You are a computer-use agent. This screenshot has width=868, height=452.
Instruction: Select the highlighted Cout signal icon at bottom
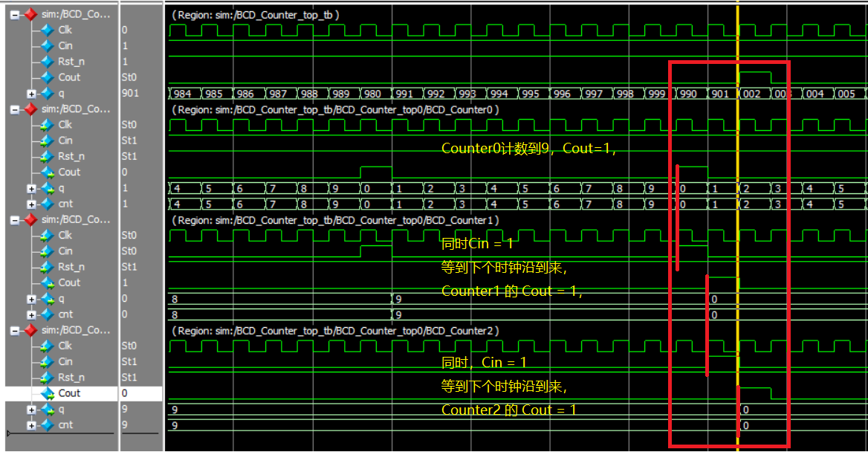tap(48, 393)
